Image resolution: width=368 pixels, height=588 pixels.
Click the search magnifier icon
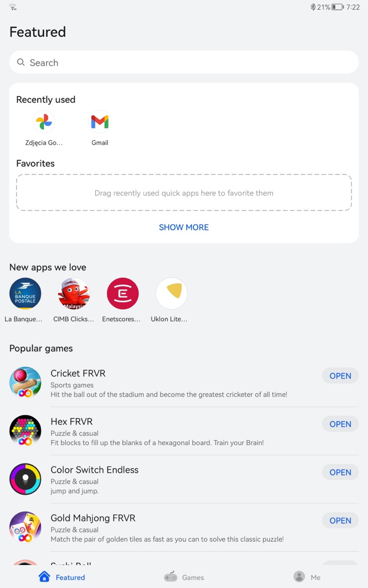(21, 62)
